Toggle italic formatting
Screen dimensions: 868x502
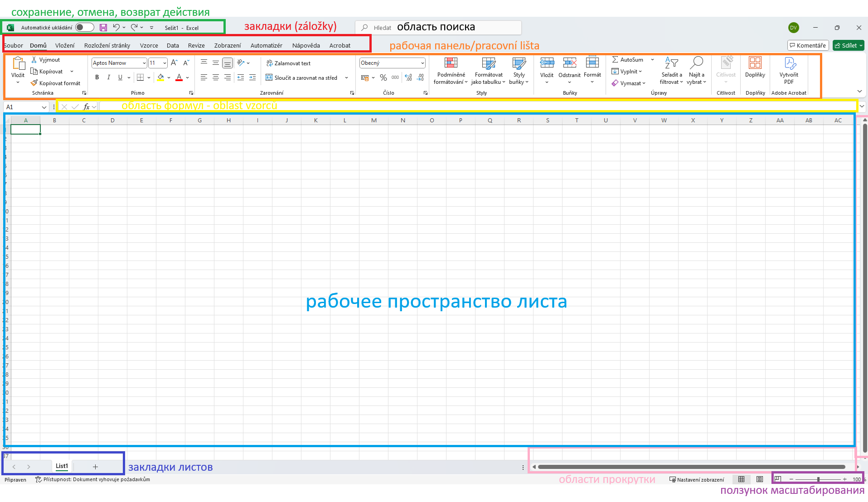[x=109, y=77]
